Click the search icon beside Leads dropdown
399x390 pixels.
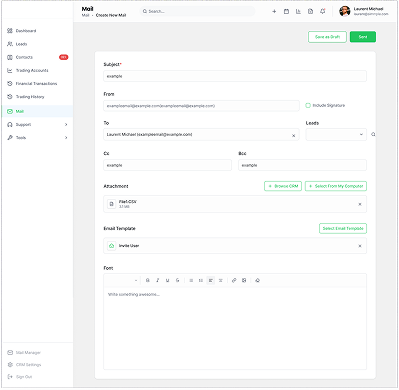(373, 134)
